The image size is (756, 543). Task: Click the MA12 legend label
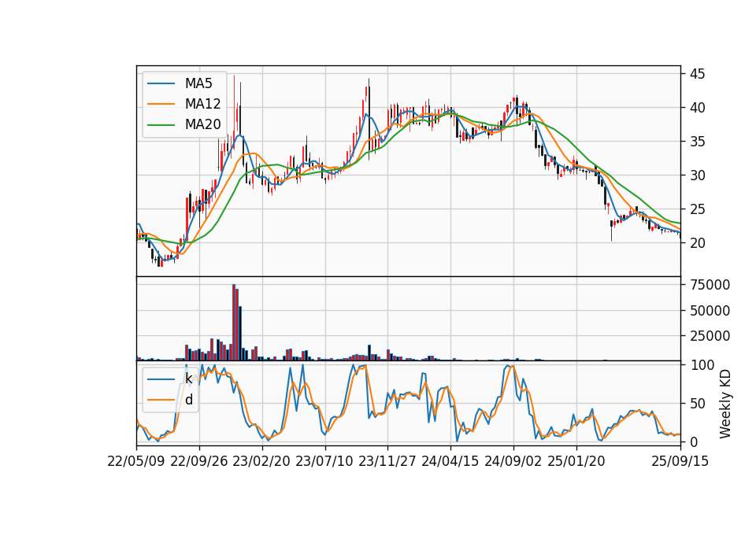tap(202, 104)
